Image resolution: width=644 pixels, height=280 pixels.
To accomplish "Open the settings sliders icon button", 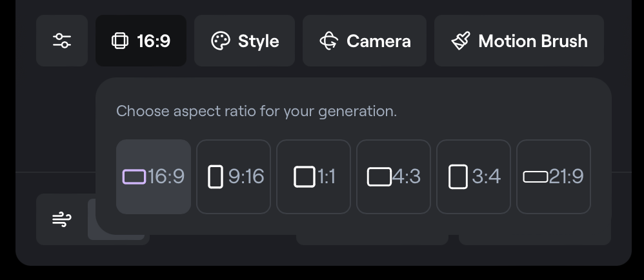I will [x=61, y=41].
